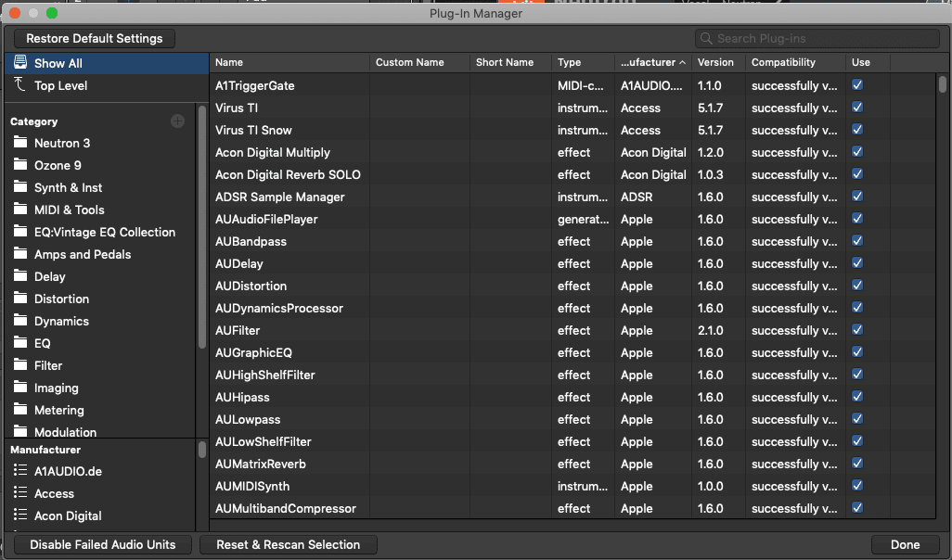Sort by Manufacturer column header
The width and height of the screenshot is (952, 560).
point(652,62)
